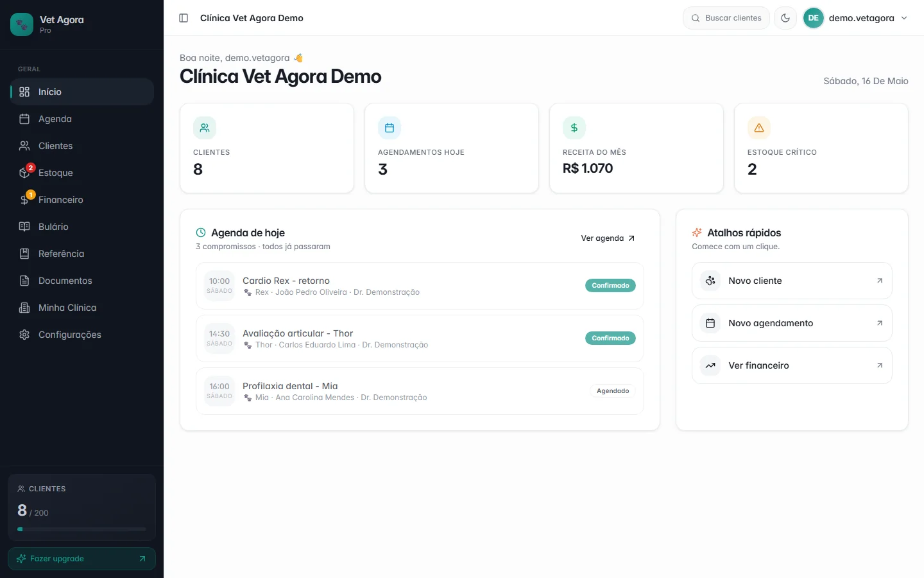The width and height of the screenshot is (924, 578).
Task: Click the DE user avatar
Action: point(814,18)
